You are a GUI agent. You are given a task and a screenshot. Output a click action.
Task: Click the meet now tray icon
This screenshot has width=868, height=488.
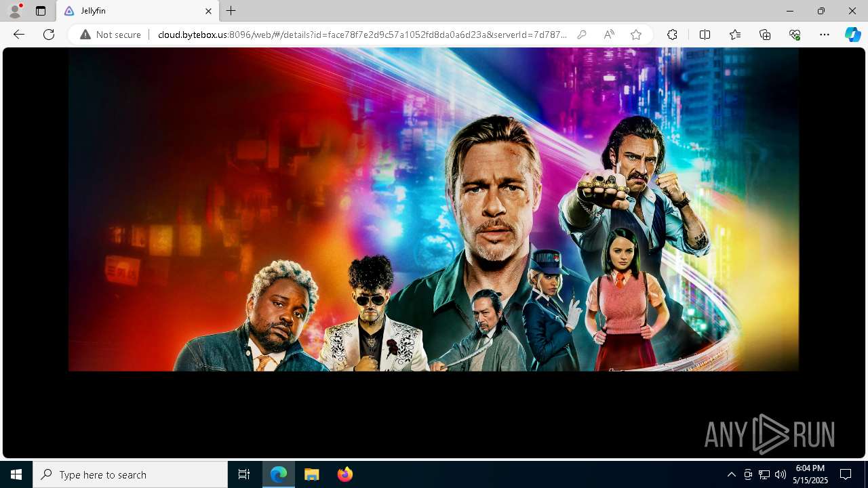[748, 474]
